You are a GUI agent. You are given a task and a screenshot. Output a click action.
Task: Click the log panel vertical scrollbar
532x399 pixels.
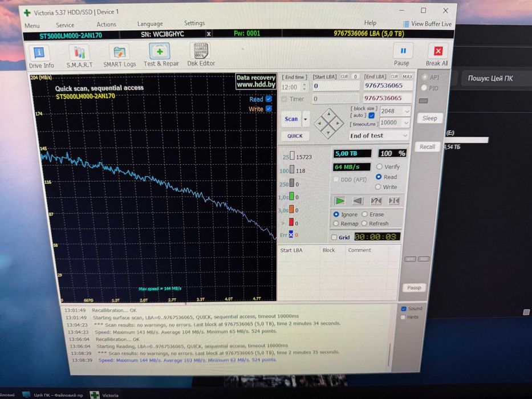[389, 354]
